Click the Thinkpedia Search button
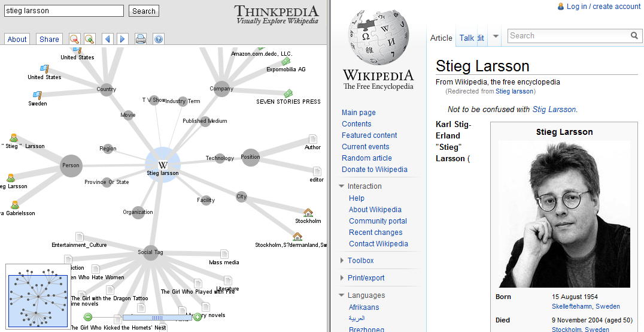The image size is (644, 332). click(144, 11)
